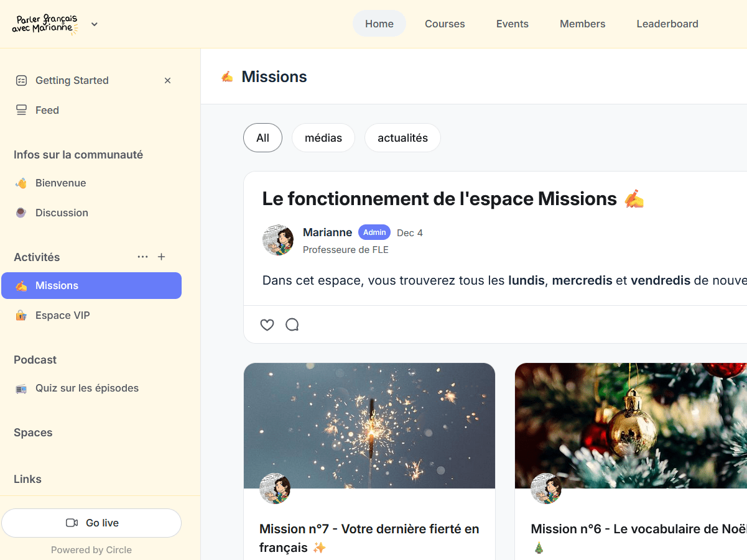Screen dimensions: 747x560
Task: Open the Mission n°7 sparkler thumbnail
Action: point(369,426)
